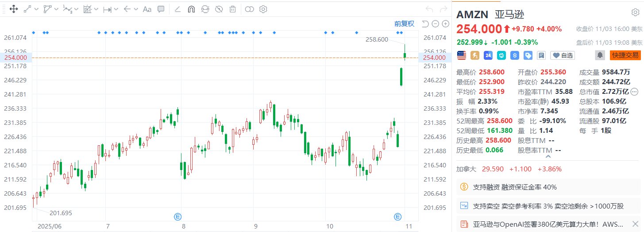Open the arrow tool dropdown options
Screen dimensions: 644x232
(x=135, y=9)
